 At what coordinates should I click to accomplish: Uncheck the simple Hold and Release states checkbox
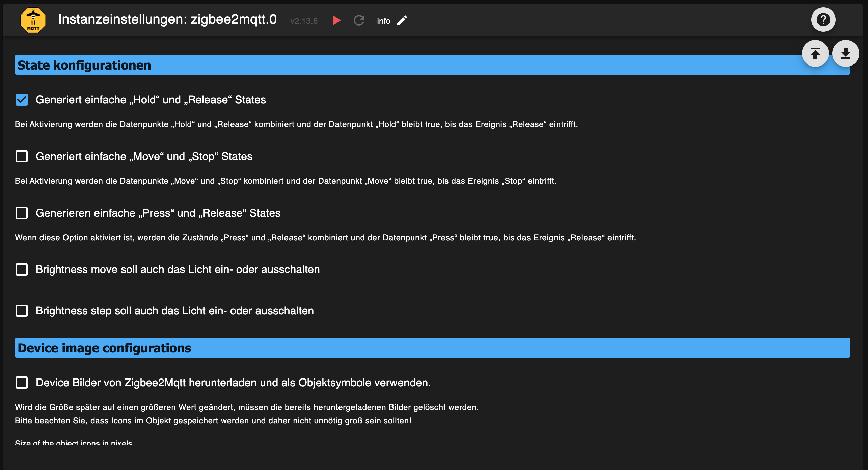click(x=22, y=100)
